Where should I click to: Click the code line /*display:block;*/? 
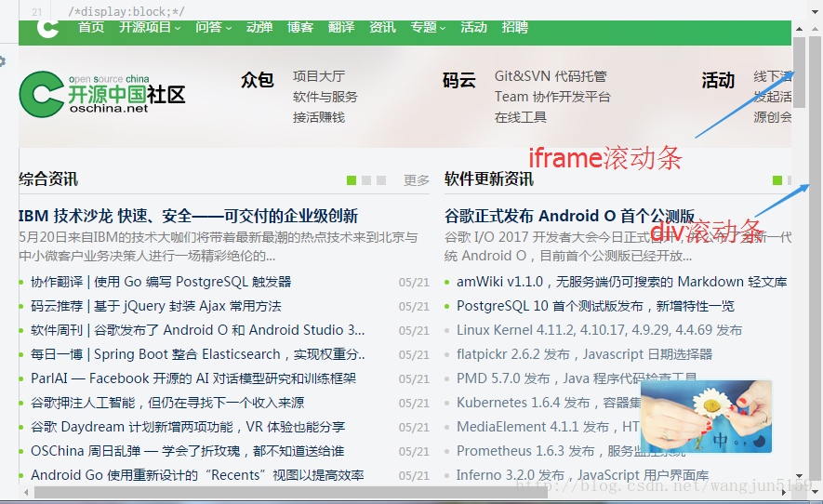[126, 11]
